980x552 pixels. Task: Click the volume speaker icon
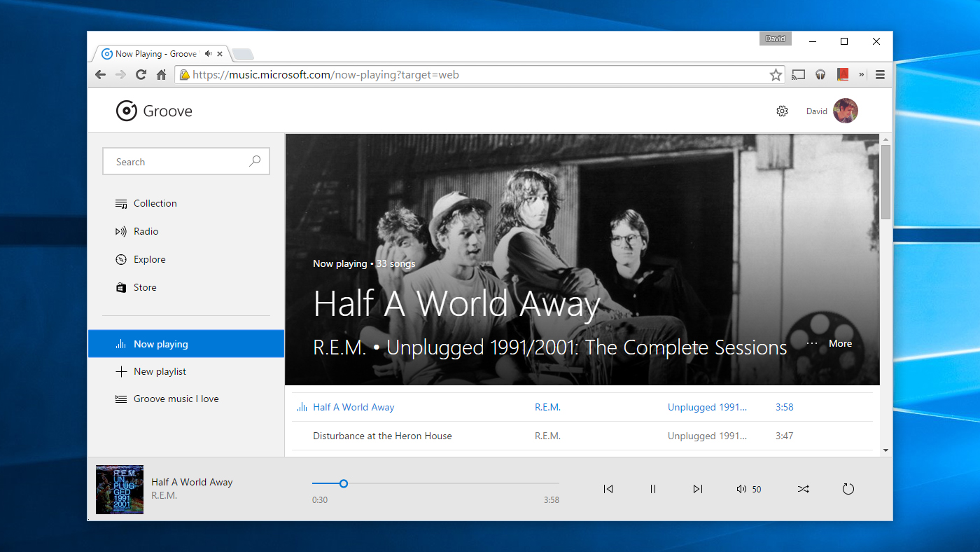(x=741, y=489)
